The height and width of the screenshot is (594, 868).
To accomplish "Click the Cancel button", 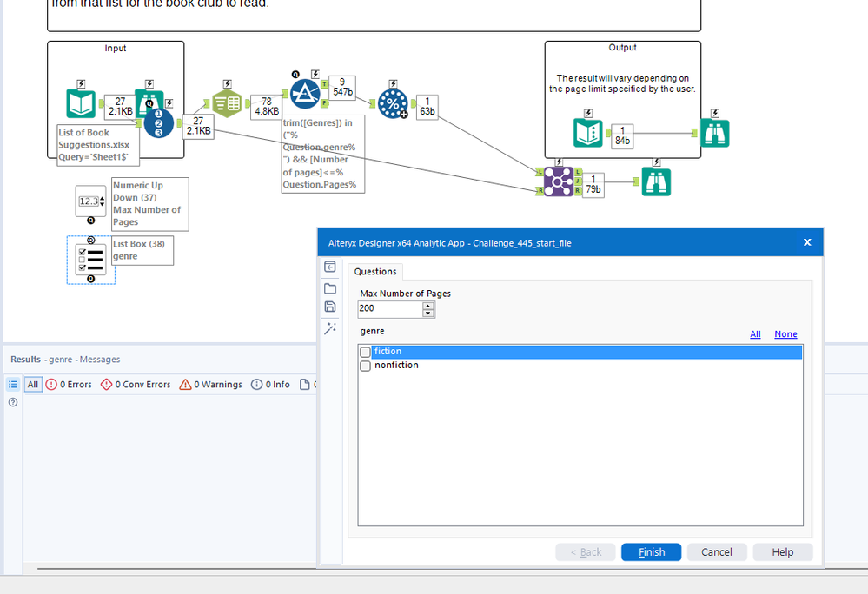I will pyautogui.click(x=717, y=552).
